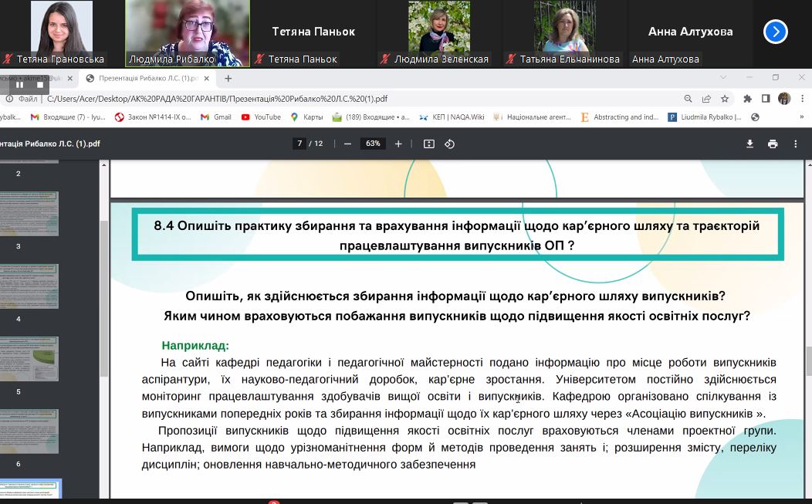Image resolution: width=812 pixels, height=504 pixels.
Task: Open the tab search dropdown arrow
Action: pos(723,77)
